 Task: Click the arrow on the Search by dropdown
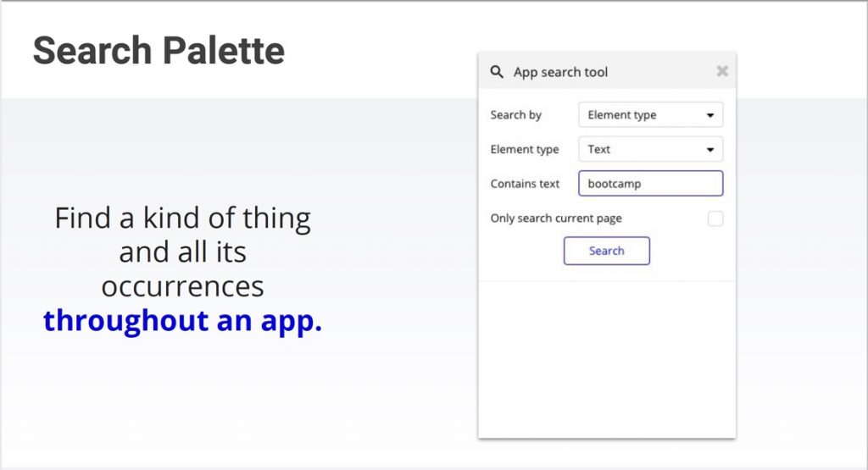(x=710, y=115)
